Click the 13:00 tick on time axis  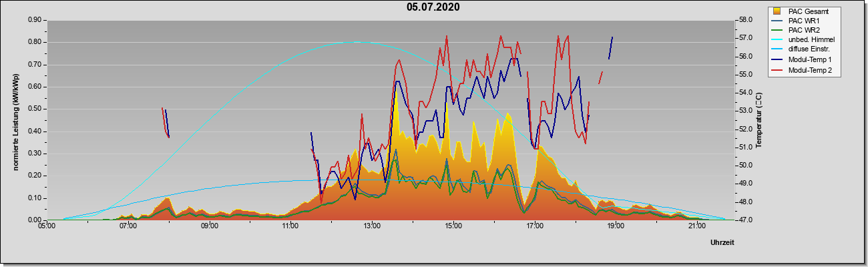[x=372, y=227]
